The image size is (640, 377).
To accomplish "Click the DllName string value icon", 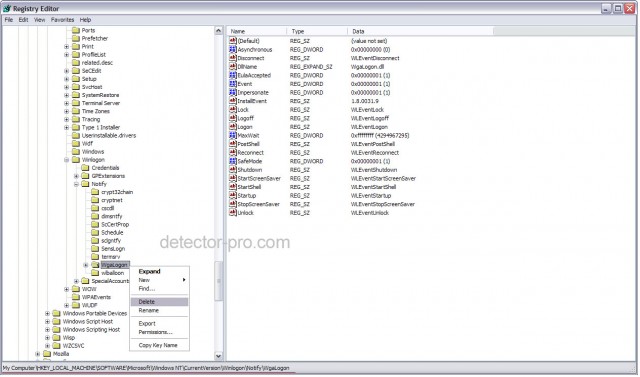I will [x=233, y=67].
